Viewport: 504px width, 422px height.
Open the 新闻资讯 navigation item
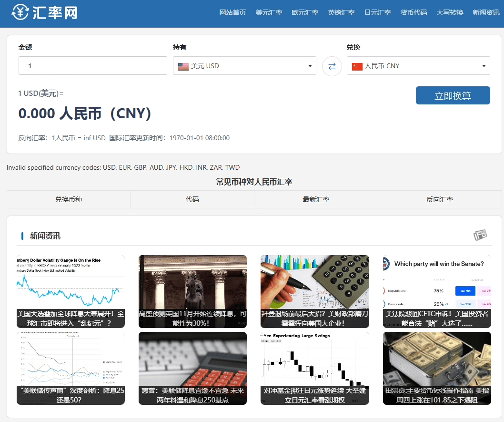pyautogui.click(x=485, y=13)
